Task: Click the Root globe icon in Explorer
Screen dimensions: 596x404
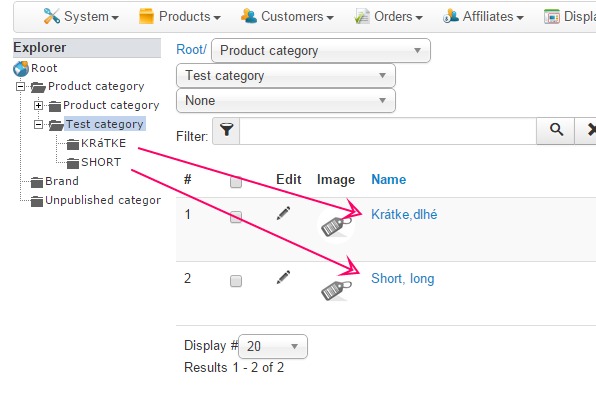Action: (21, 68)
